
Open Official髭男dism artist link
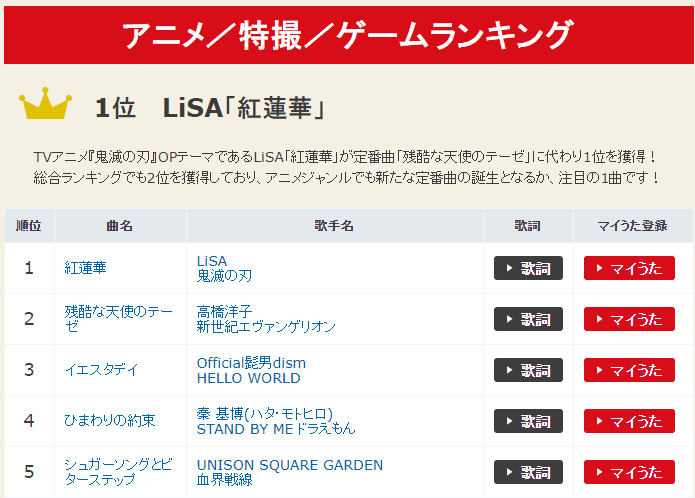[x=251, y=363]
